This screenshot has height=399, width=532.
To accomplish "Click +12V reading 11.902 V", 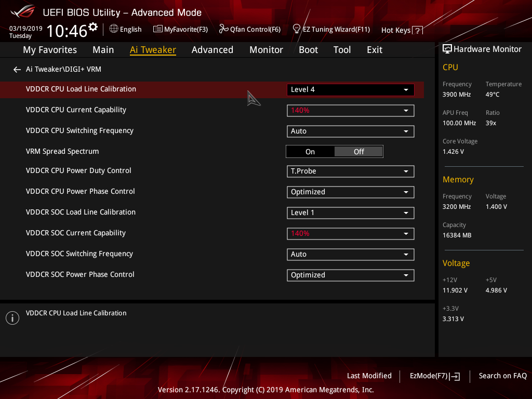I will click(x=455, y=290).
